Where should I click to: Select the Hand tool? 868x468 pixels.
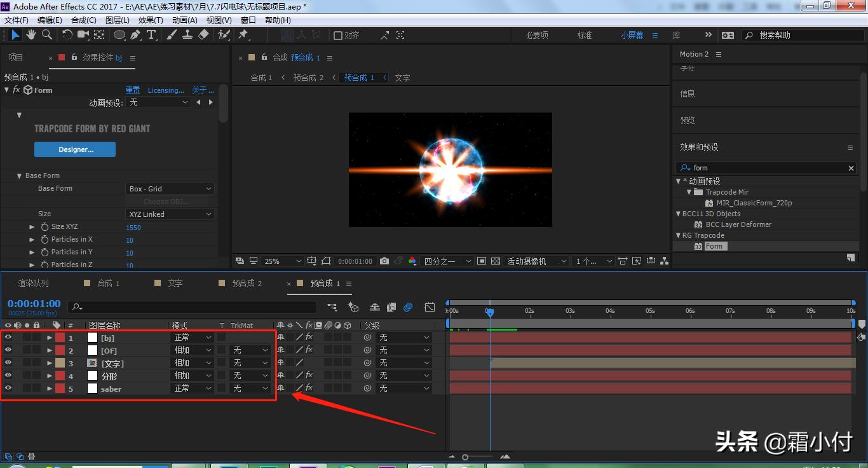pos(31,35)
